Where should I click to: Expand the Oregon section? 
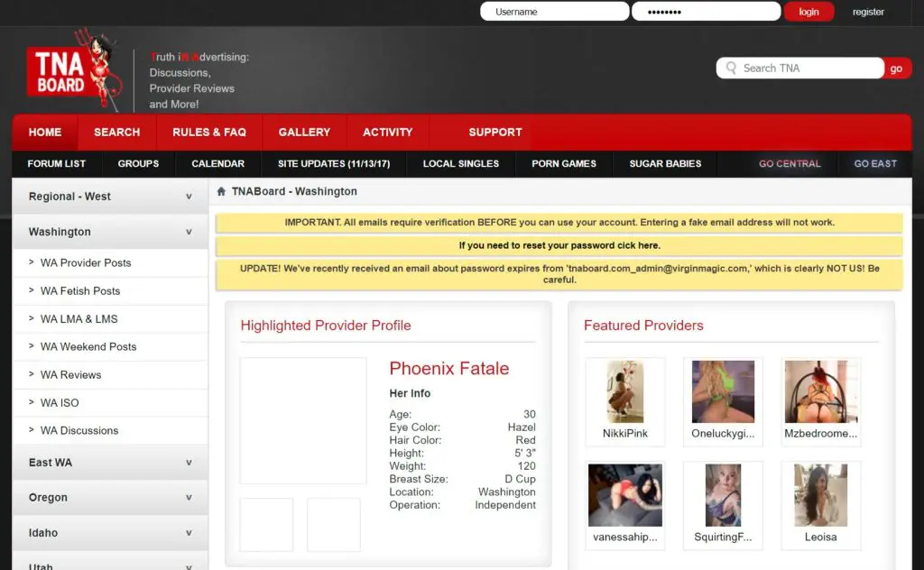click(x=110, y=498)
